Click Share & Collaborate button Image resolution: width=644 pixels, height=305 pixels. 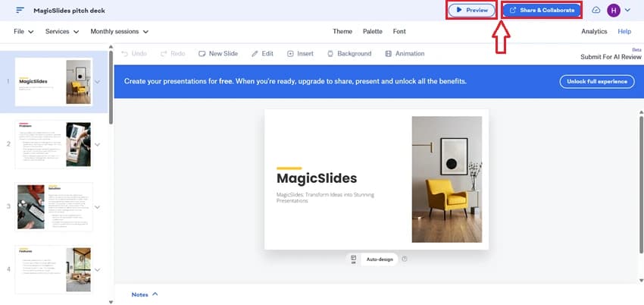pos(542,11)
